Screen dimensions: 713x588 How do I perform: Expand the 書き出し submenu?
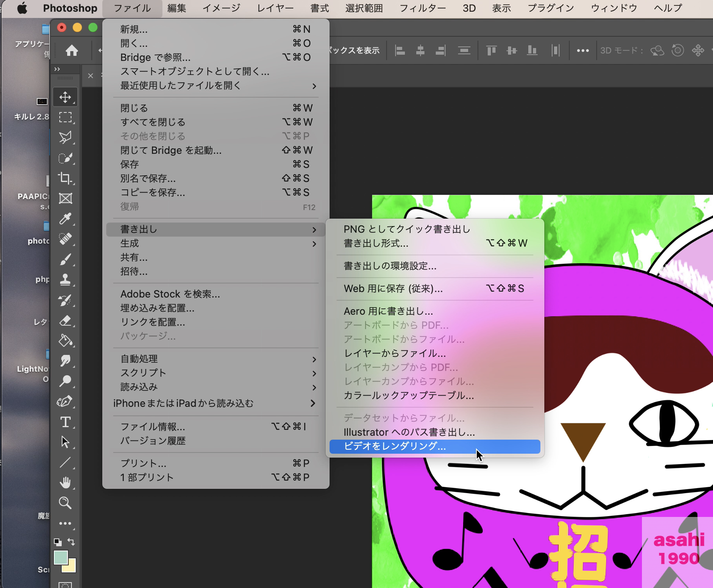click(216, 229)
